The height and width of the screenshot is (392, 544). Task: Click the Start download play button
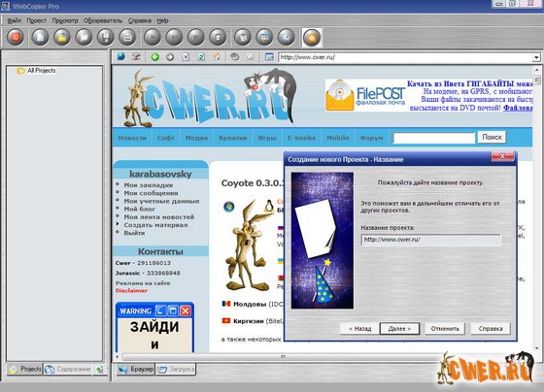(x=153, y=37)
